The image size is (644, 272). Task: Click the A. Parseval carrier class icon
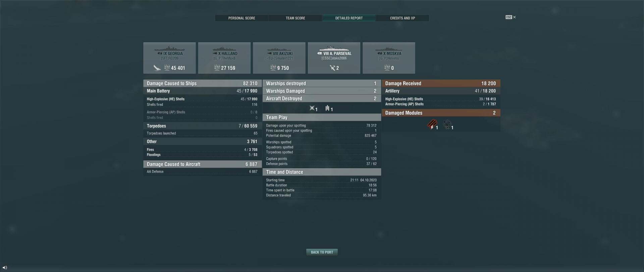[x=319, y=53]
